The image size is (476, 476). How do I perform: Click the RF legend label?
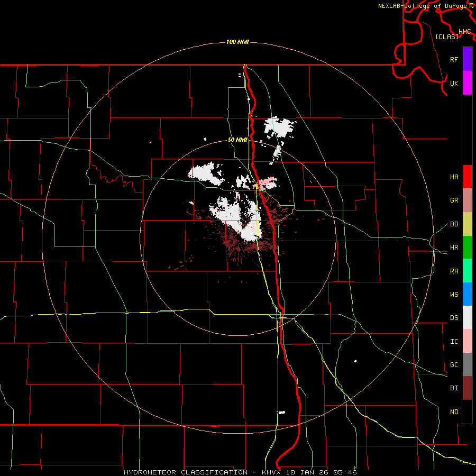[454, 59]
